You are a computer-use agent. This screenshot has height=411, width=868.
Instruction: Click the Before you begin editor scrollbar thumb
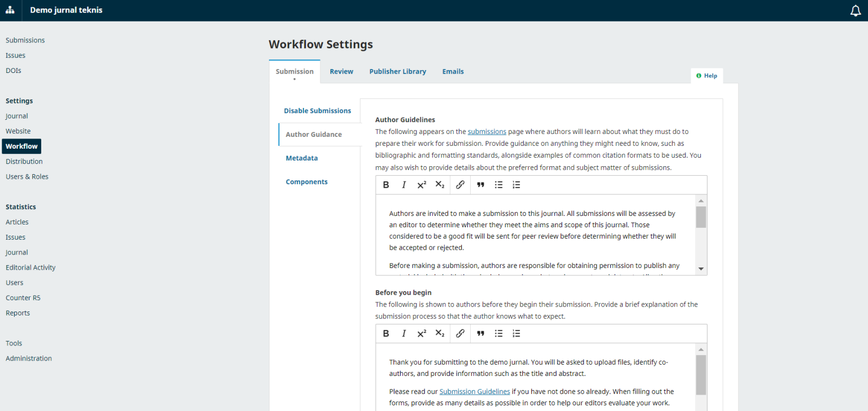click(701, 375)
